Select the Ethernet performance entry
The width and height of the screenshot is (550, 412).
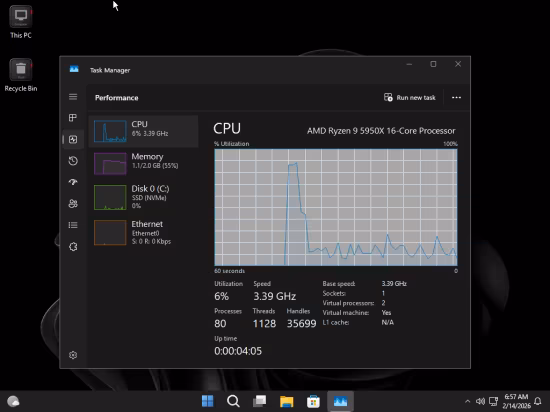[x=143, y=232]
